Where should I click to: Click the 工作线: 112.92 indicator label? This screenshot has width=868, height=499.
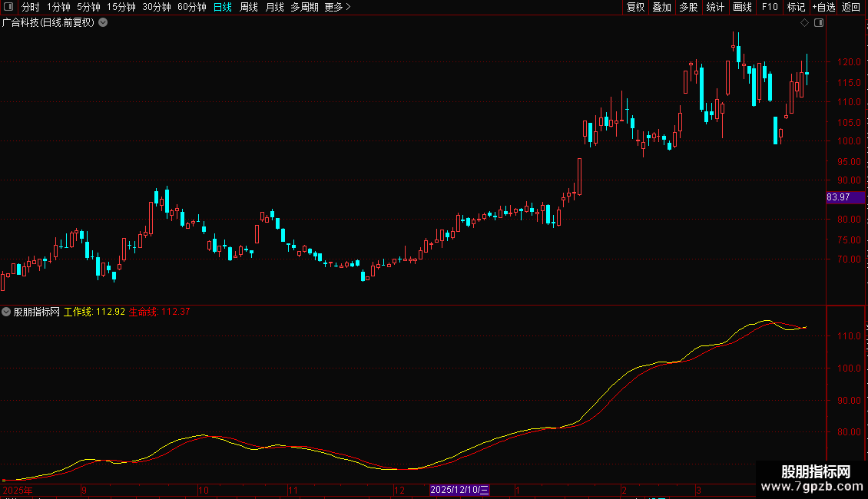[x=94, y=312]
